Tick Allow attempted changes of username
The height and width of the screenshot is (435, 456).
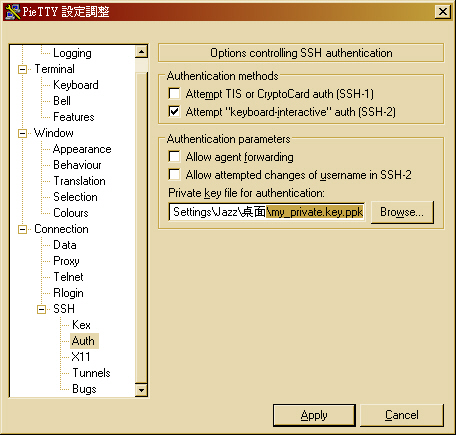click(x=174, y=174)
